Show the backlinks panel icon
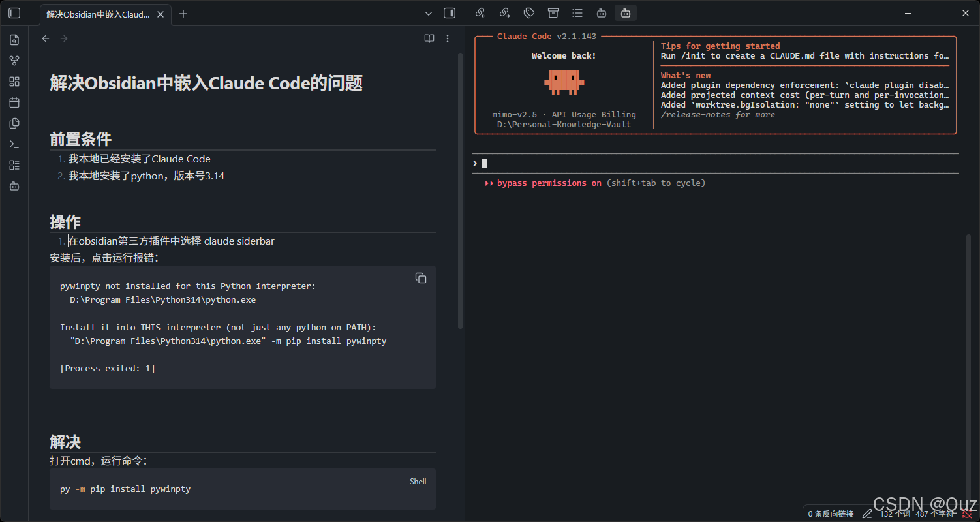The image size is (980, 522). [x=480, y=13]
